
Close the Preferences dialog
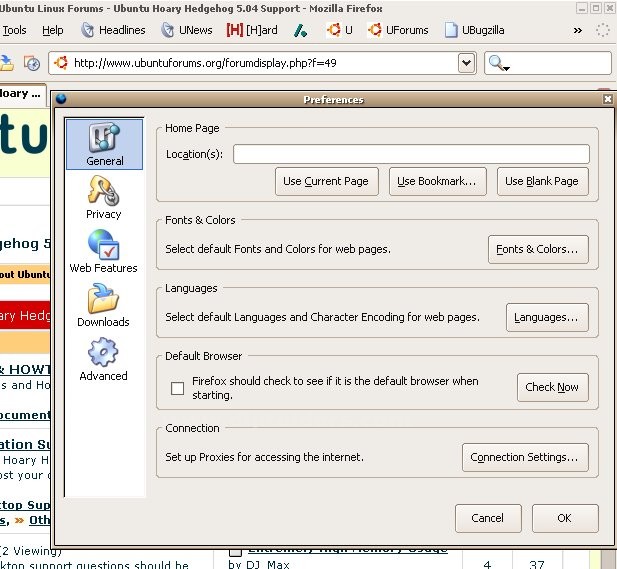click(608, 99)
